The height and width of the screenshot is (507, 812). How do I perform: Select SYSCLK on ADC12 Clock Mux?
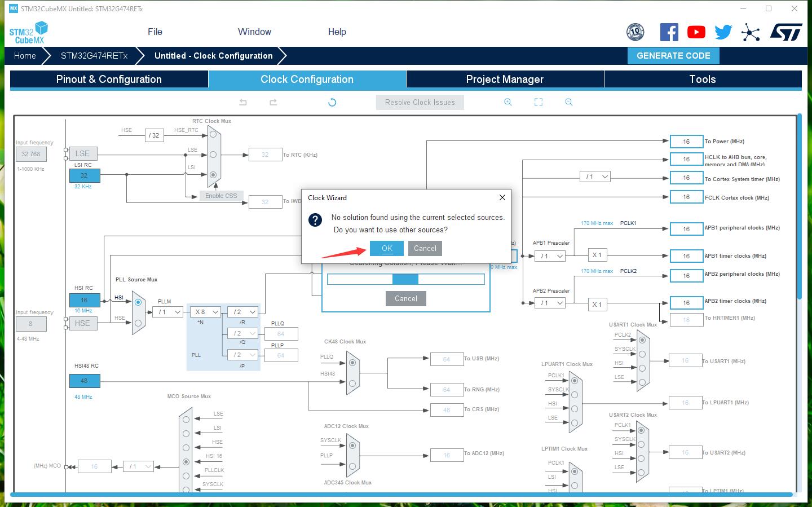352,446
